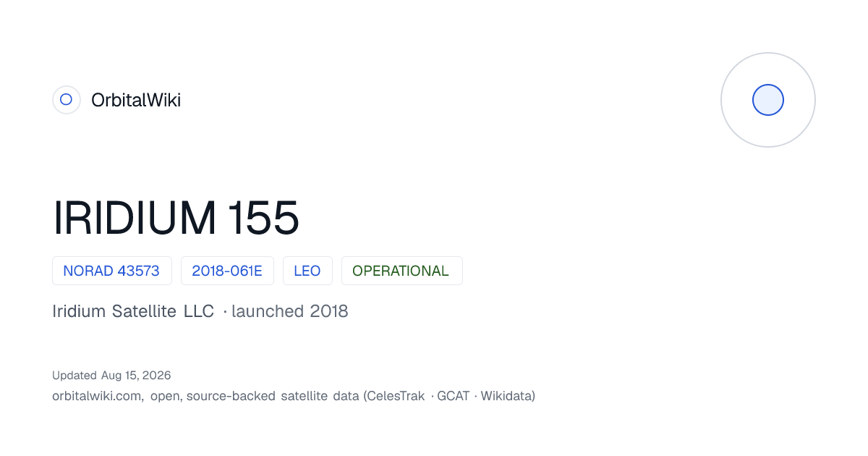Click the green OPERATIONAL status badge
This screenshot has height=456, width=868.
401,271
